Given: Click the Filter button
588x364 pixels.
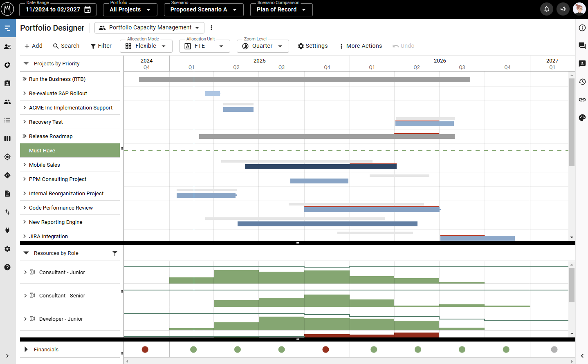Looking at the screenshot, I should (101, 46).
